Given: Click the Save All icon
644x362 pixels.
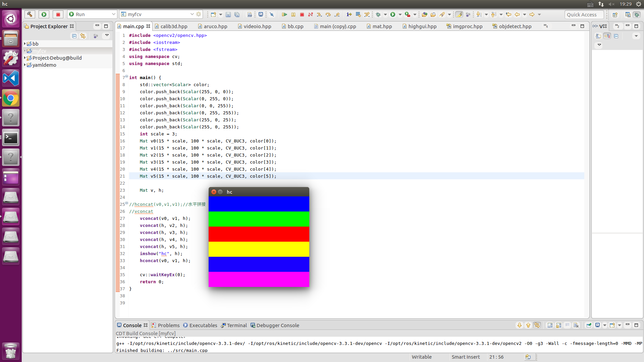Looking at the screenshot, I should pyautogui.click(x=237, y=14).
